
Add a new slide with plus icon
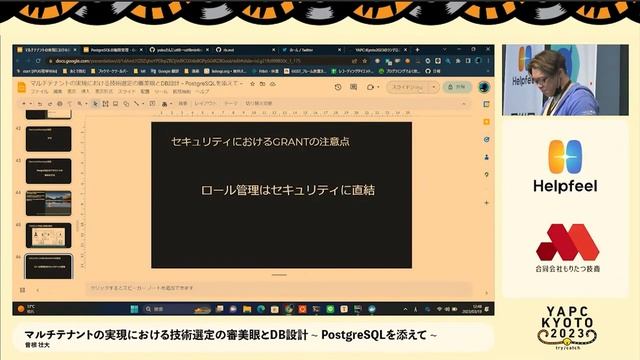[x=23, y=104]
